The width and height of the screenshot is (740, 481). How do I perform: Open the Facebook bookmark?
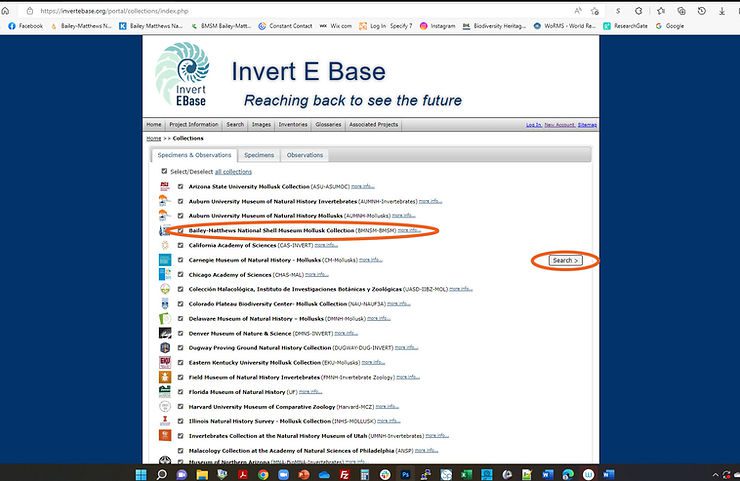tap(25, 26)
